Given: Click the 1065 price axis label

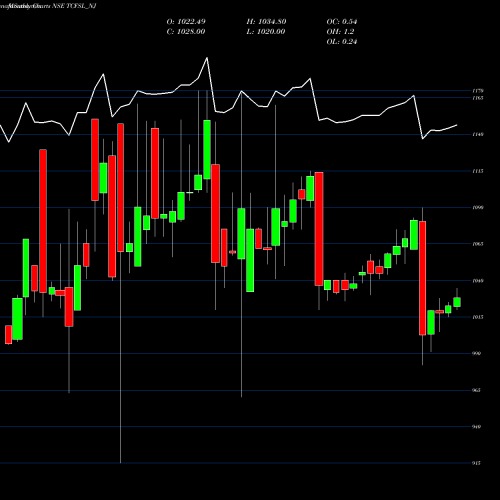Looking at the screenshot, I should (478, 244).
